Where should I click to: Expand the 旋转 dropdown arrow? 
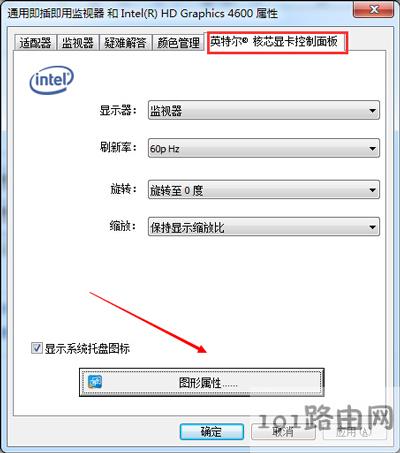(372, 190)
